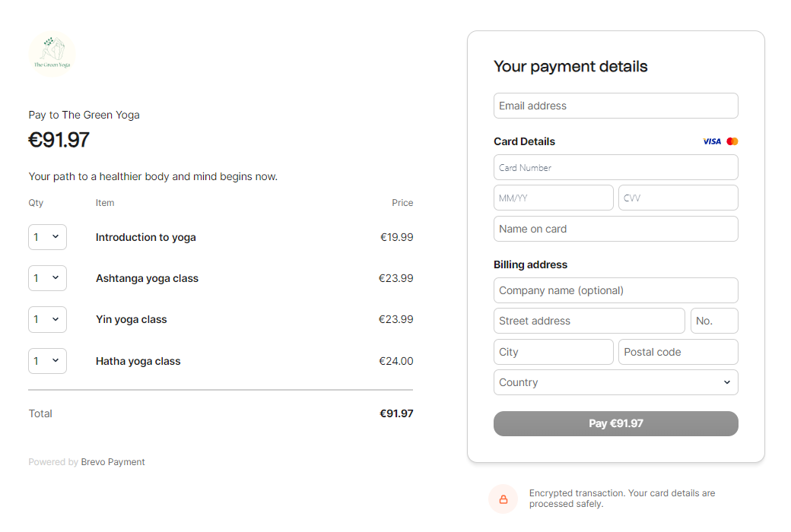Click the City input field
Viewport: 791px width, 532px height.
[553, 352]
